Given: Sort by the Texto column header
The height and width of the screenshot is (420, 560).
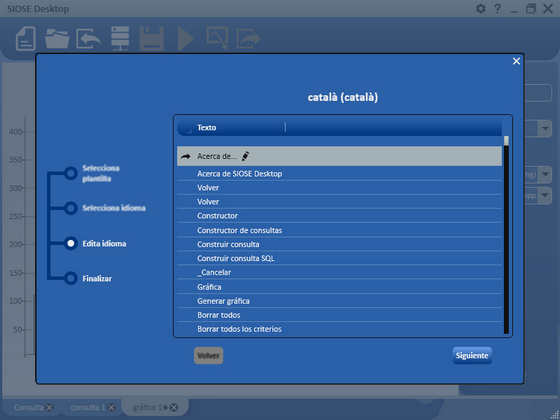Looking at the screenshot, I should point(206,128).
